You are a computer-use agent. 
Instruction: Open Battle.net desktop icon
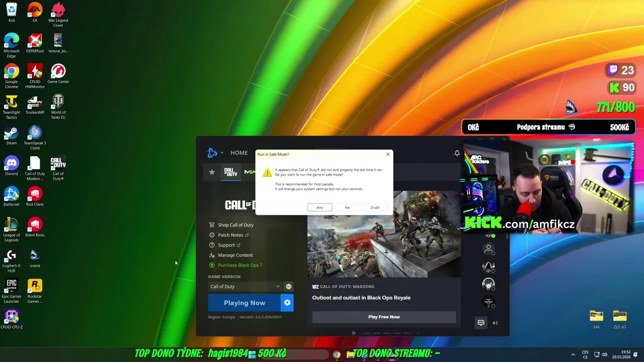coord(12,197)
